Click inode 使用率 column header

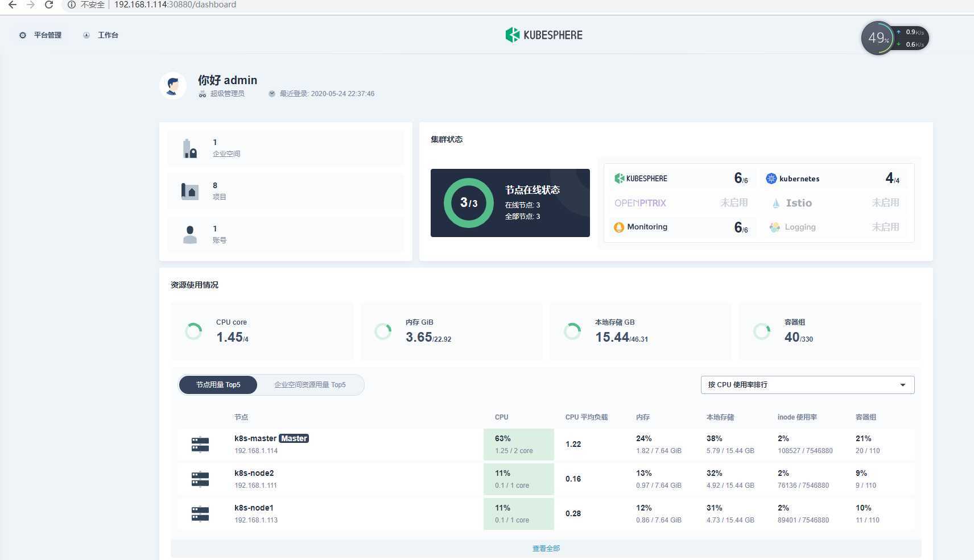click(797, 417)
